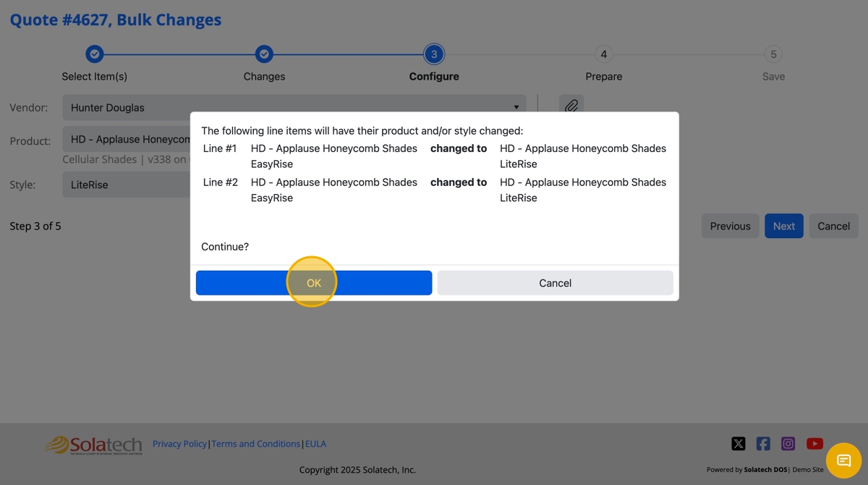The image size is (868, 485).
Task: Click the Solatech logo in the footer
Action: tap(94, 445)
